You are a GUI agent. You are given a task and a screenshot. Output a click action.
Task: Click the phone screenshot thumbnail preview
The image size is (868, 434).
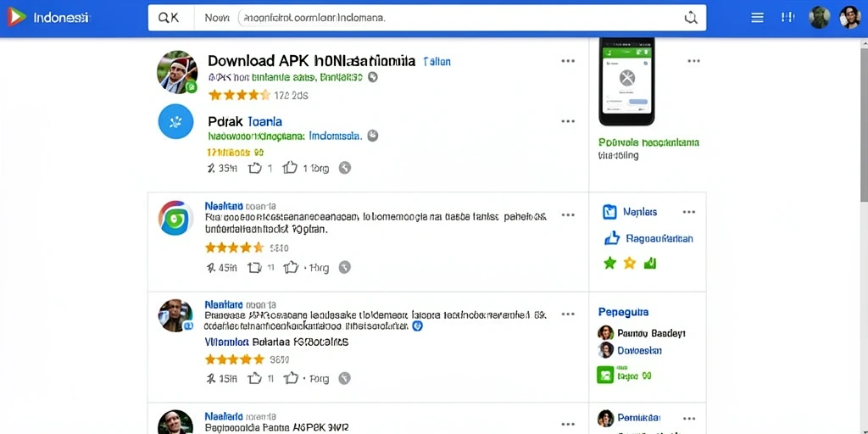[x=626, y=81]
